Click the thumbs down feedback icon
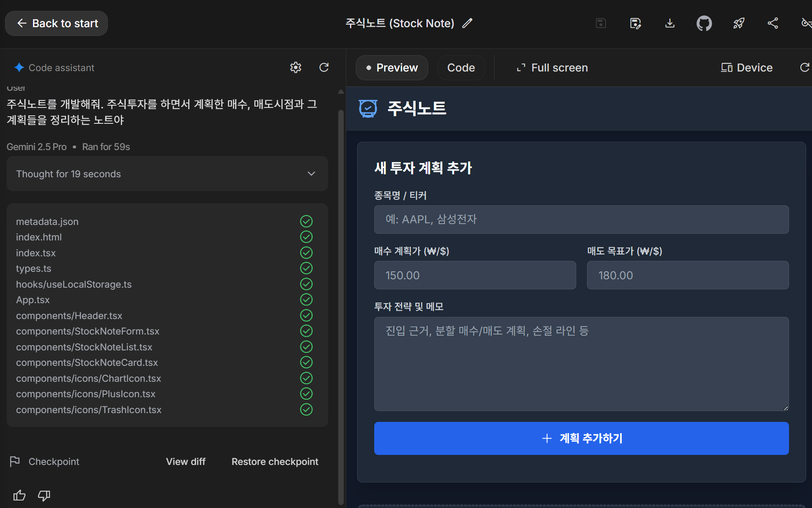The image size is (812, 508). click(44, 495)
